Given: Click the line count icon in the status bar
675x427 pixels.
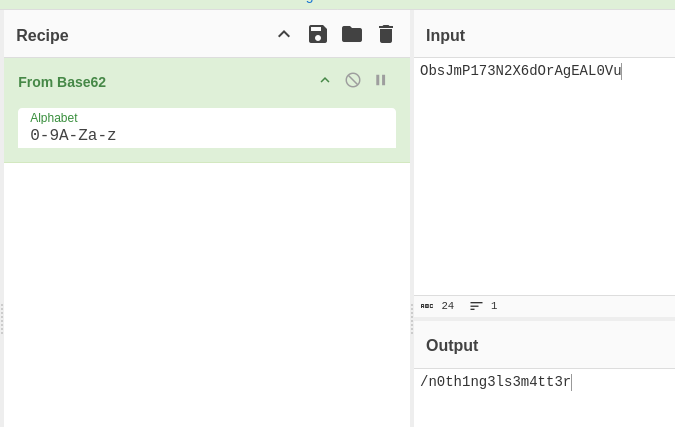Looking at the screenshot, I should click(x=476, y=306).
